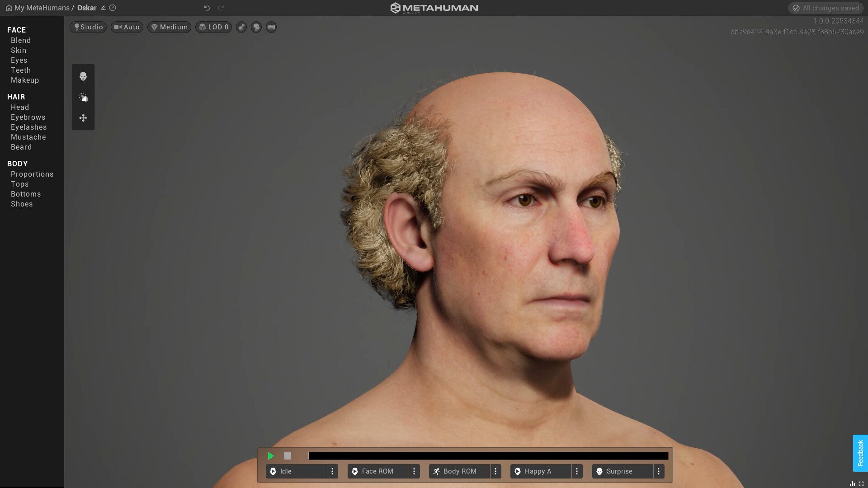Click the Feedback button

(x=860, y=453)
